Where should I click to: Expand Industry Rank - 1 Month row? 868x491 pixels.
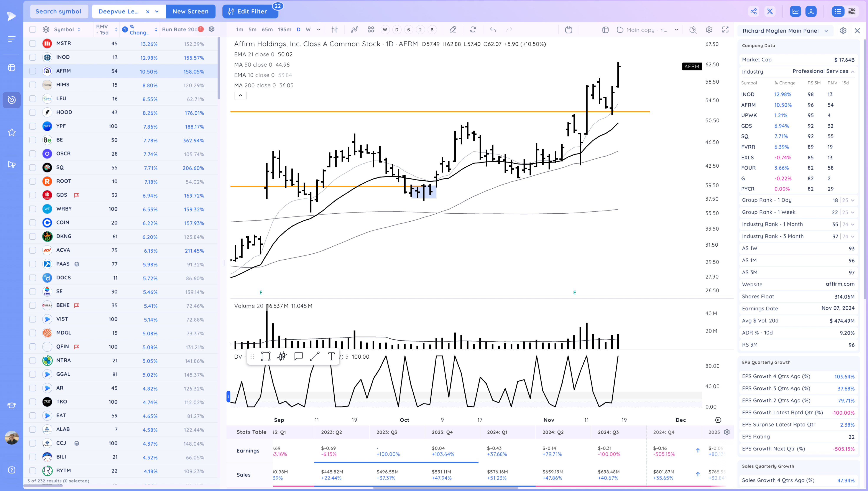pos(853,224)
